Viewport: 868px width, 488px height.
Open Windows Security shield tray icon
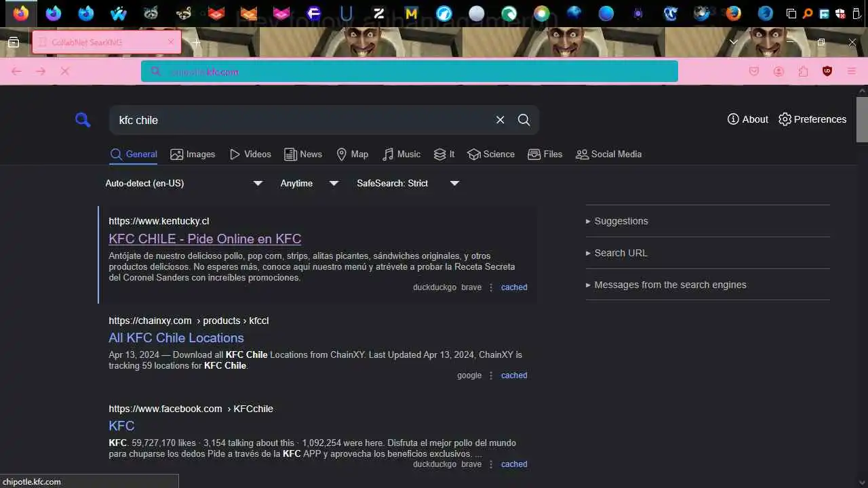point(841,14)
